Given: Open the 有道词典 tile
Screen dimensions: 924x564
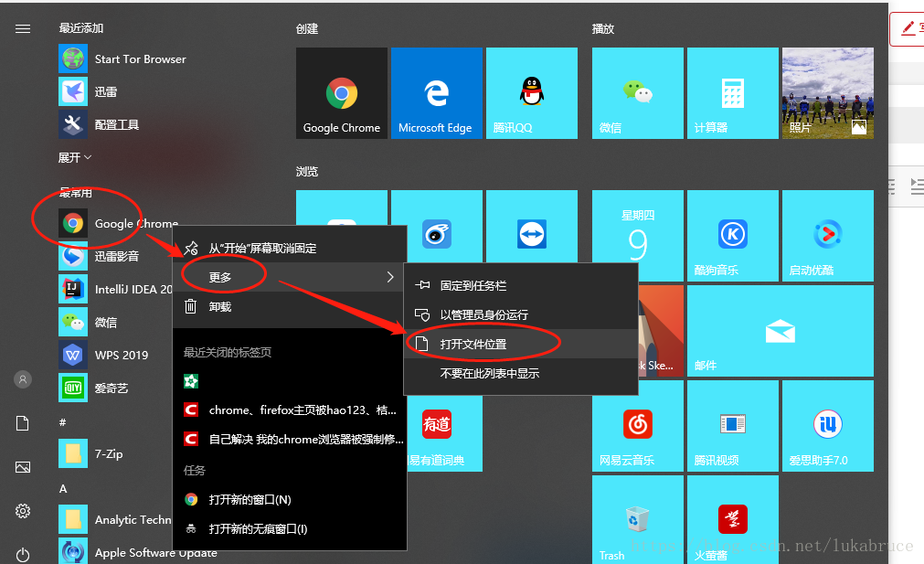Looking at the screenshot, I should [443, 433].
